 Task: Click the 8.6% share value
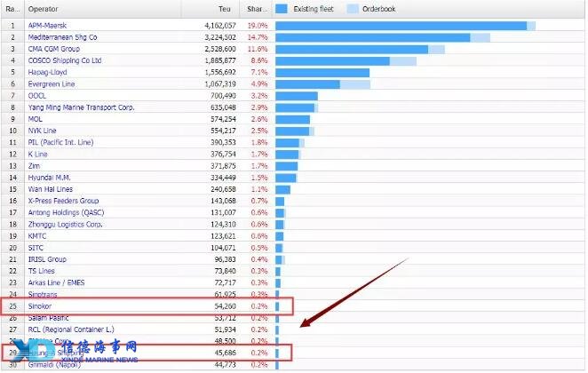click(259, 60)
